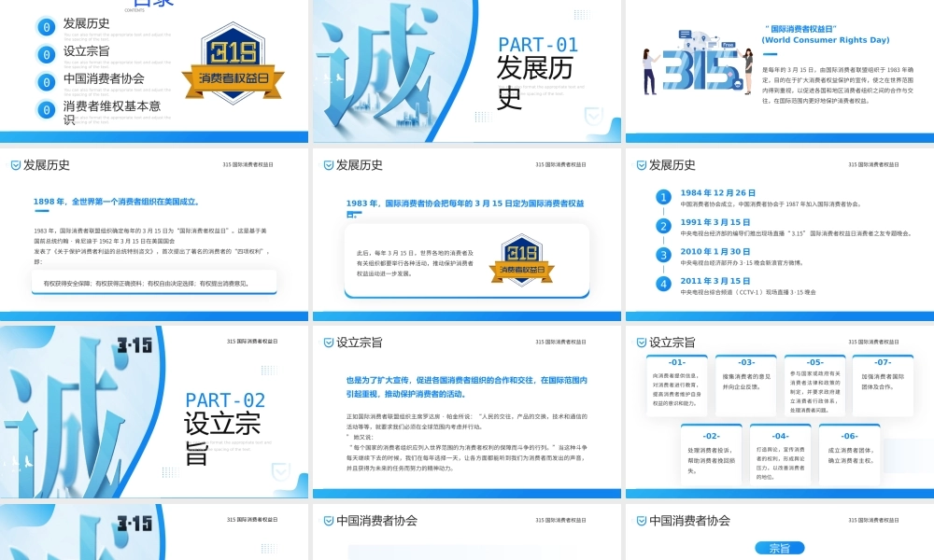The height and width of the screenshot is (560, 934).
Task: Click the numbered circle beside 消费者维权基本意识
Action: [x=46, y=109]
